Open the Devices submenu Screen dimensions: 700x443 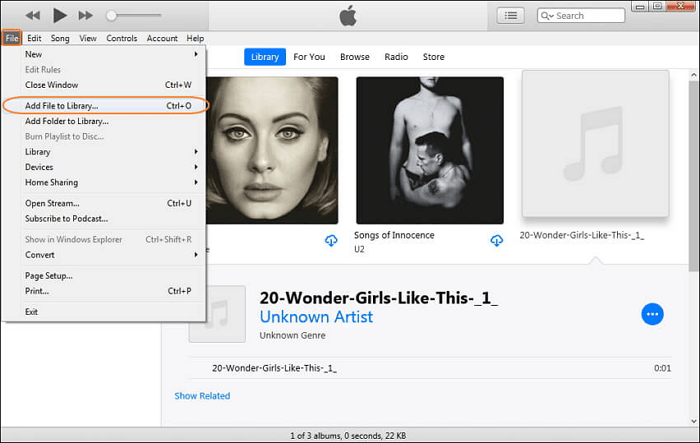110,167
